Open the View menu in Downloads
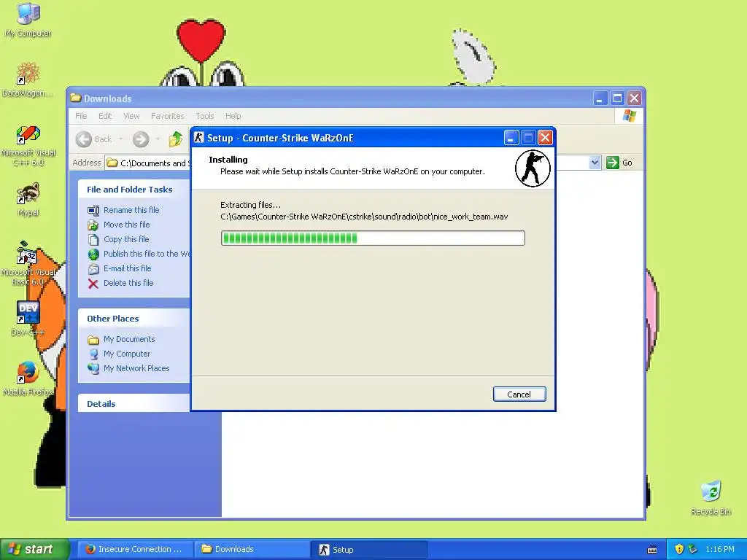This screenshot has height=560, width=747. coord(131,116)
